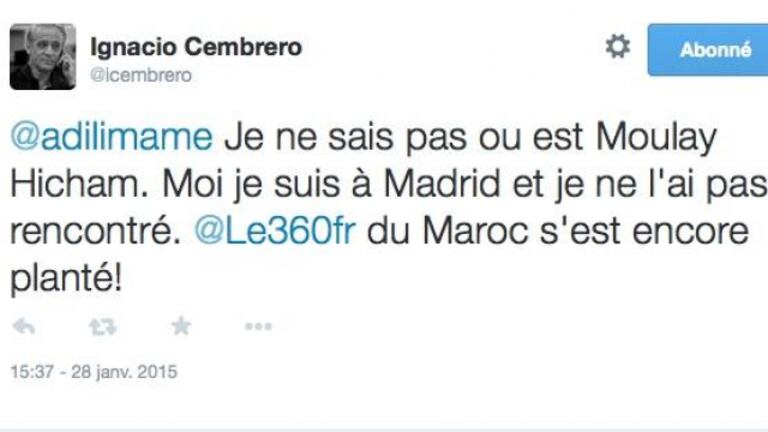Open Ignacio Cembrero's profile photo

43,57
